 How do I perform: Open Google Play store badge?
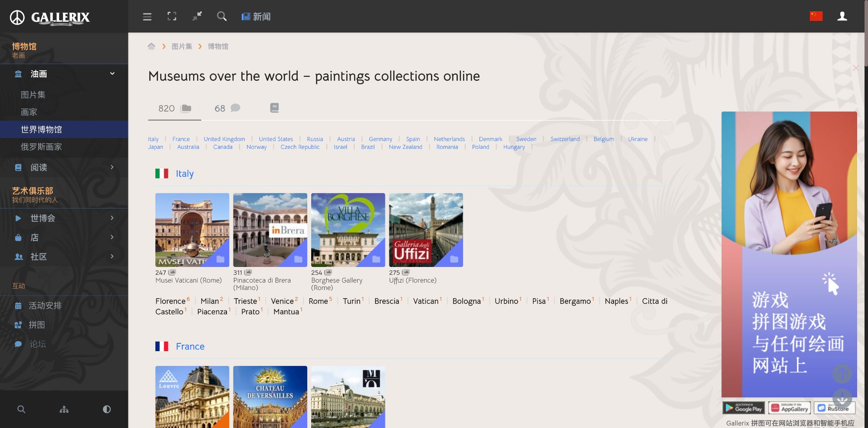click(743, 408)
